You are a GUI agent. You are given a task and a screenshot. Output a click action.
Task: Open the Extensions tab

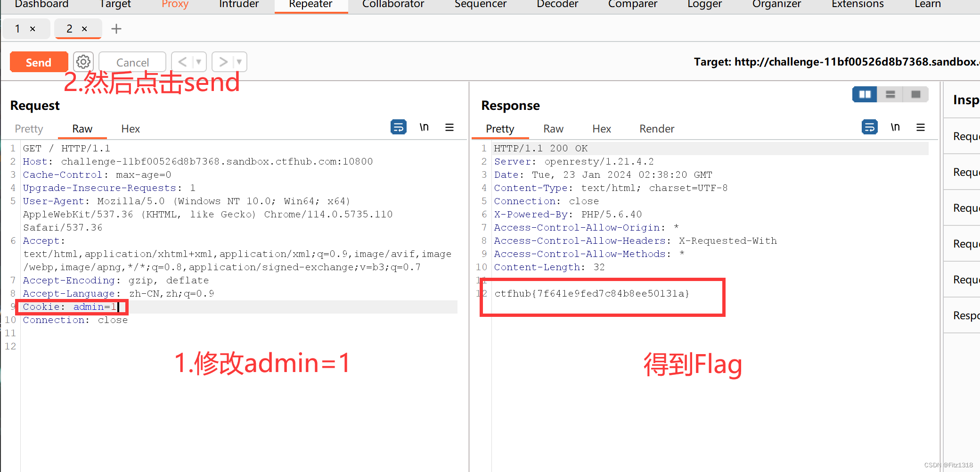coord(857,4)
